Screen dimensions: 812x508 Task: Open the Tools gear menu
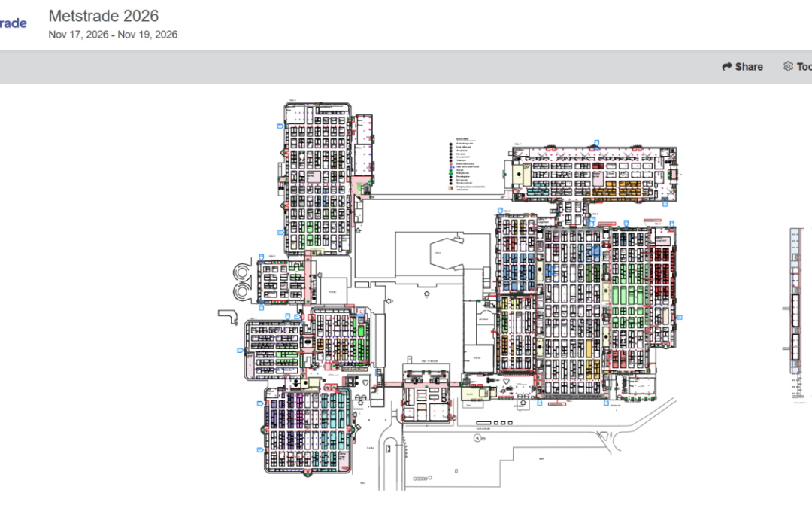798,67
